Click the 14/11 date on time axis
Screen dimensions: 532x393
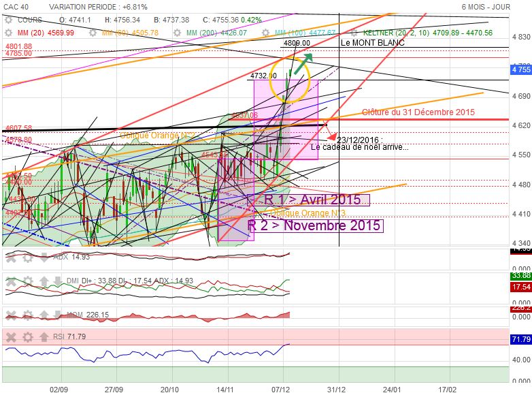point(225,389)
